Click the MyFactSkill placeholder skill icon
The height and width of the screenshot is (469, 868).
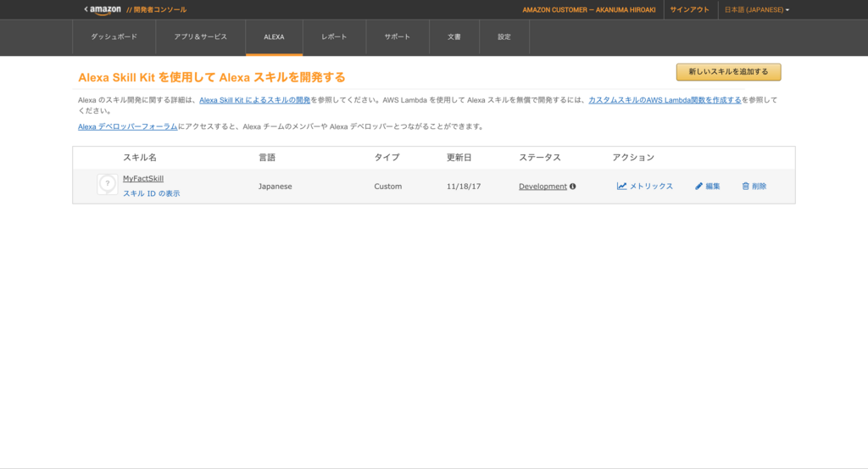click(108, 184)
